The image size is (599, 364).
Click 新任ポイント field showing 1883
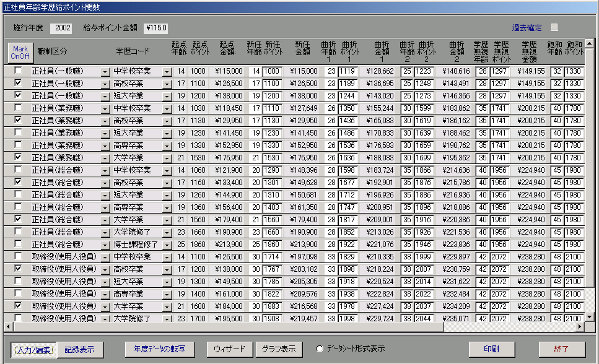[x=272, y=306]
